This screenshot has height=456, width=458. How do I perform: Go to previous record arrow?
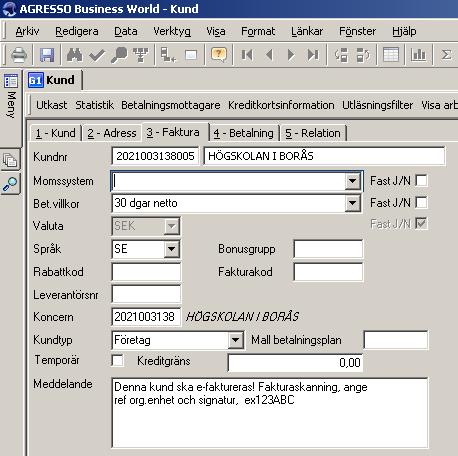(x=269, y=55)
